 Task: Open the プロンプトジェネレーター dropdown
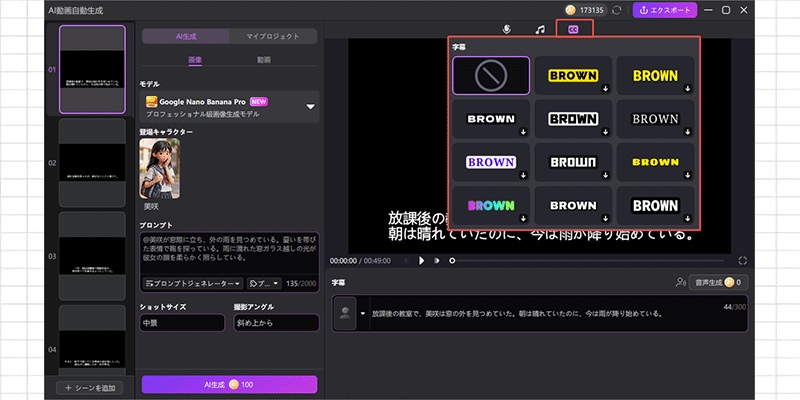point(193,283)
